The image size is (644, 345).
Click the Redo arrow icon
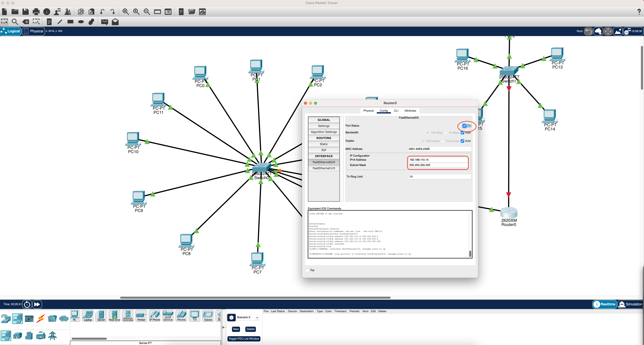[113, 11]
